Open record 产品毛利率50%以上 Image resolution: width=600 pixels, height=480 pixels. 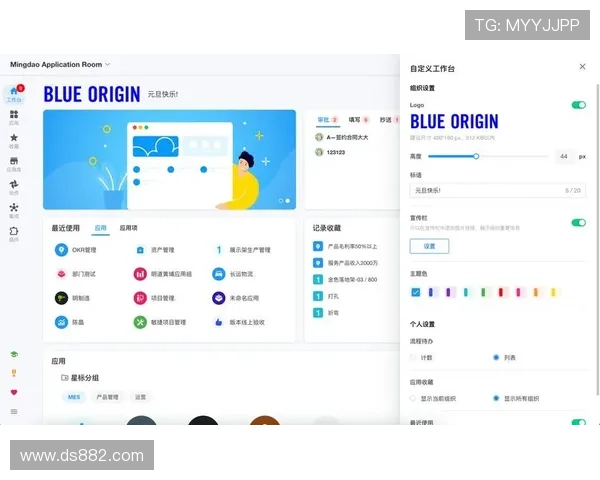(345, 247)
